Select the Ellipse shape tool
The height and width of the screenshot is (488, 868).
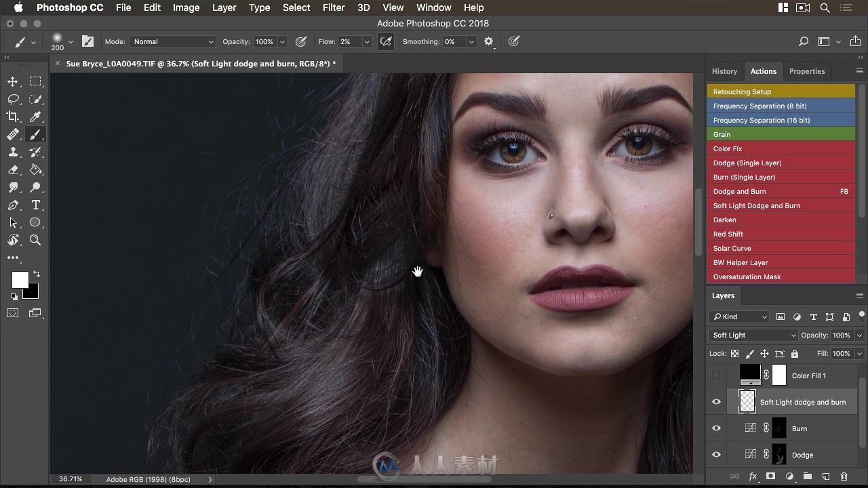pos(35,222)
